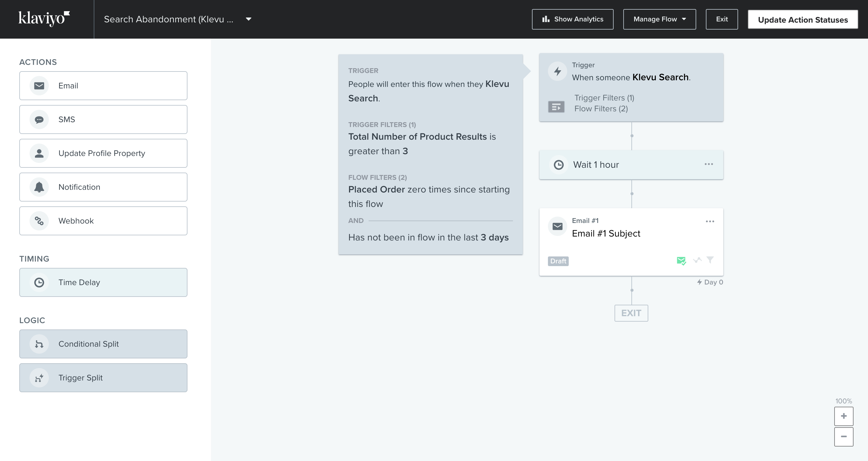Click the Webhook link icon
The height and width of the screenshot is (461, 868).
39,221
